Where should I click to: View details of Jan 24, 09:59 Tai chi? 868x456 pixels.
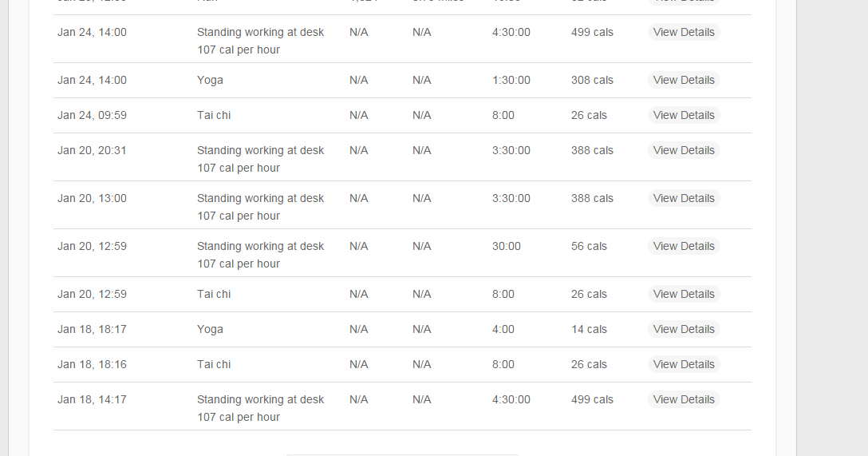pos(684,115)
